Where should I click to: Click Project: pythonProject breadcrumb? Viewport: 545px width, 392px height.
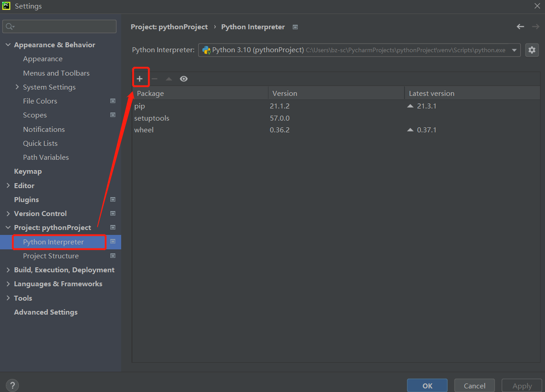(169, 27)
